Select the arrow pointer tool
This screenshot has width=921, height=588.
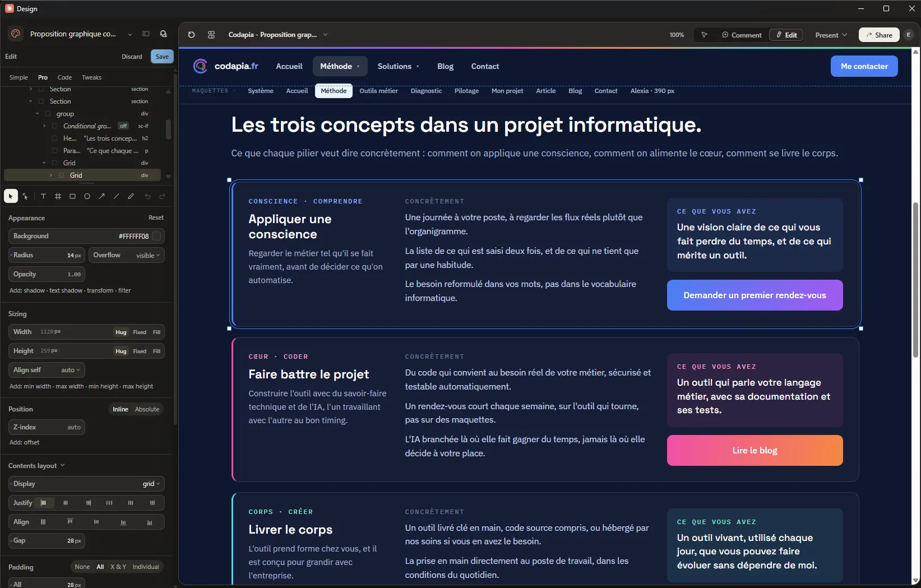point(11,196)
